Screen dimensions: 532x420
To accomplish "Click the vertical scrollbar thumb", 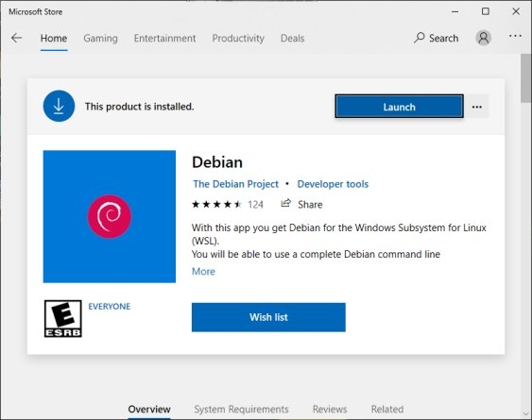I will pos(526,78).
